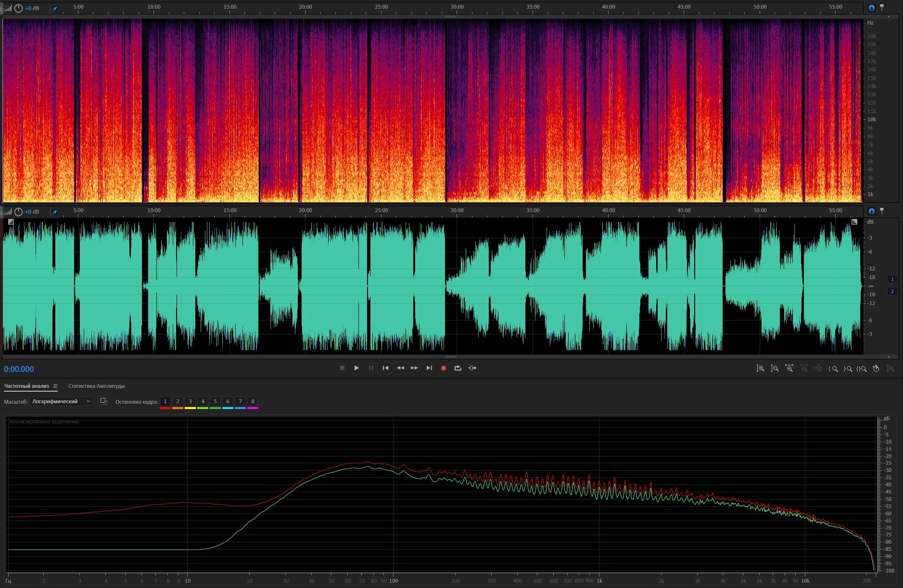
Task: Select hold frame button 2
Action: (x=178, y=402)
